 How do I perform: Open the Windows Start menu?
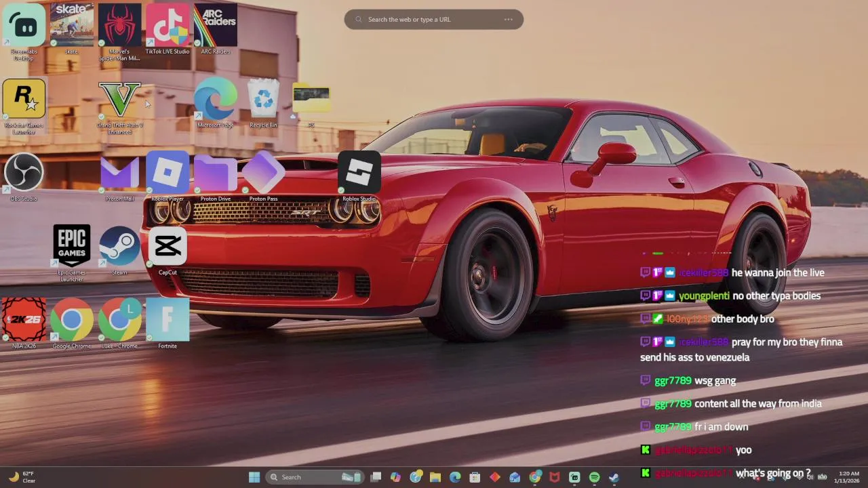(254, 477)
